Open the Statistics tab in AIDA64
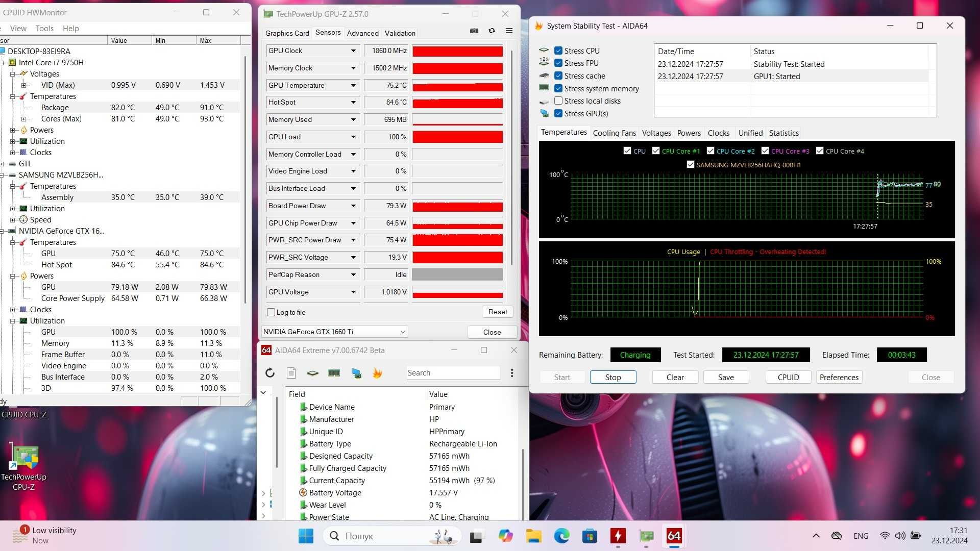 click(x=783, y=133)
